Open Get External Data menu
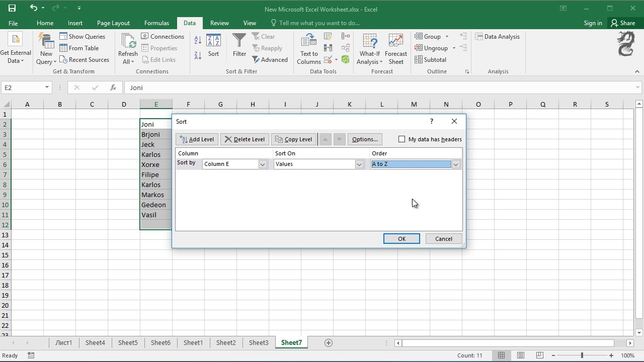The image size is (644, 362). 16,49
